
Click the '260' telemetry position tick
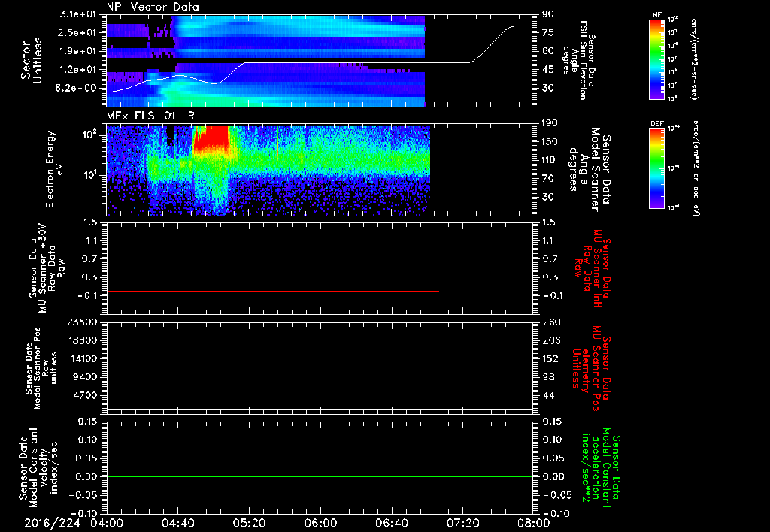551,322
